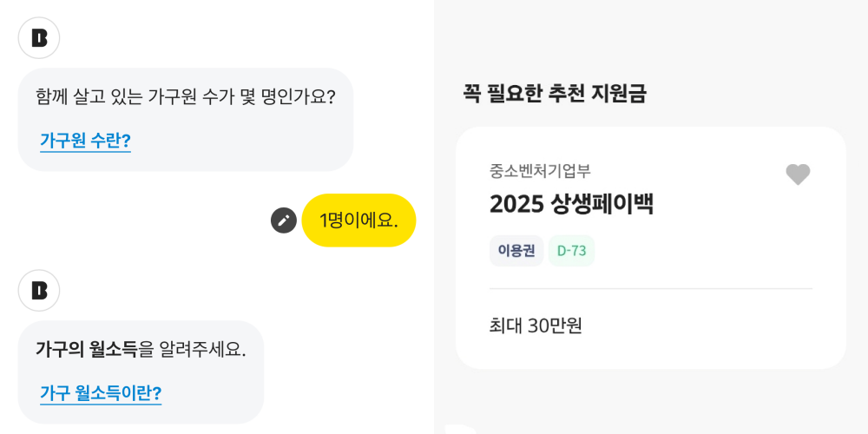Image resolution: width=868 pixels, height=434 pixels.
Task: Click the lower B chatbot avatar
Action: click(39, 291)
